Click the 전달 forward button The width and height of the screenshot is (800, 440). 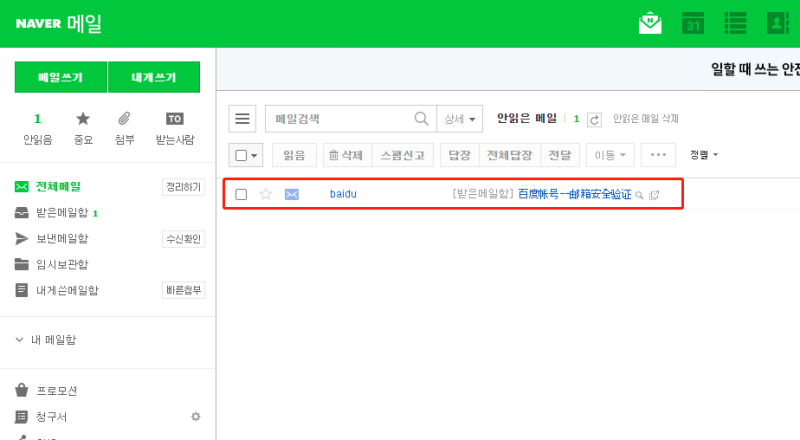(x=560, y=155)
